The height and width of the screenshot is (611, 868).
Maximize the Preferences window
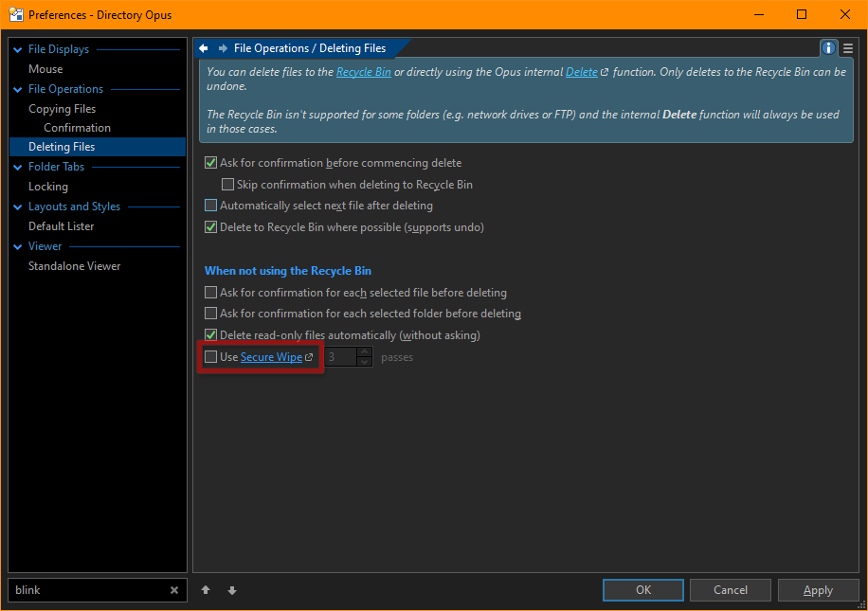coord(802,14)
